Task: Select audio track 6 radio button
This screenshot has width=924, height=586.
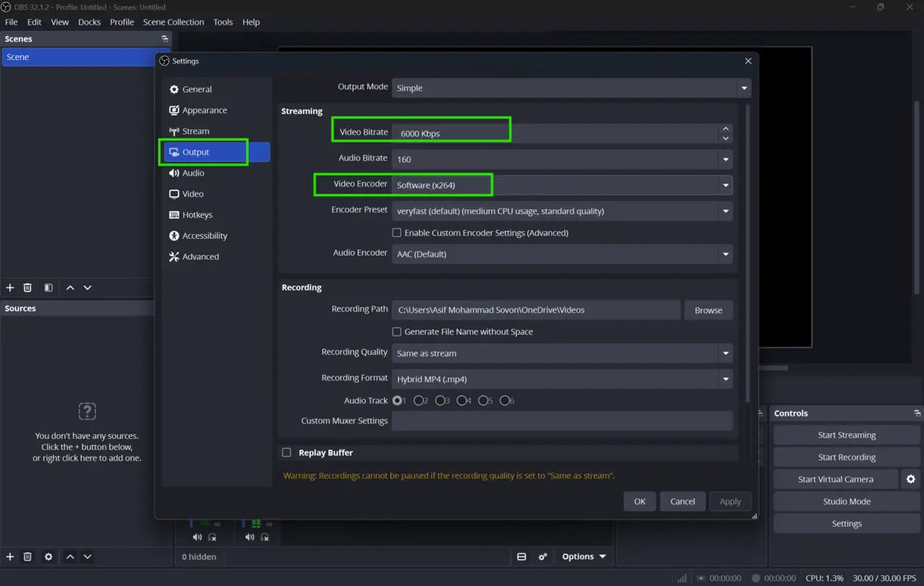Action: point(506,400)
